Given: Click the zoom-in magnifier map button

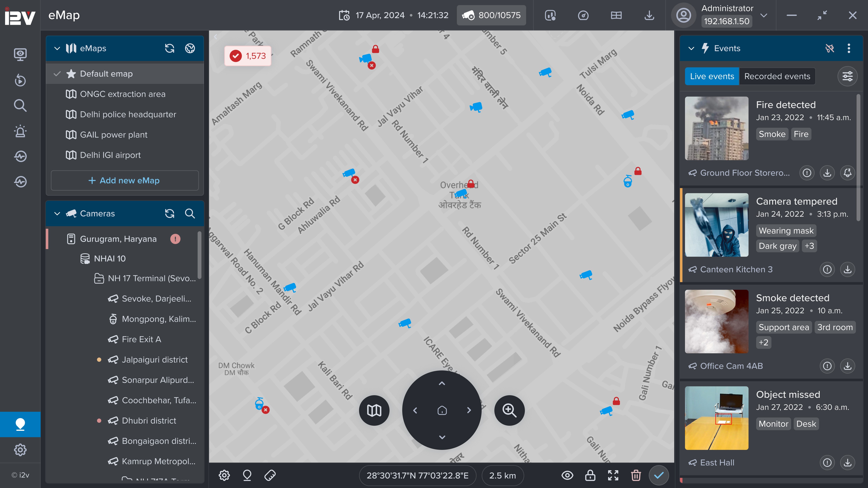Looking at the screenshot, I should [509, 410].
